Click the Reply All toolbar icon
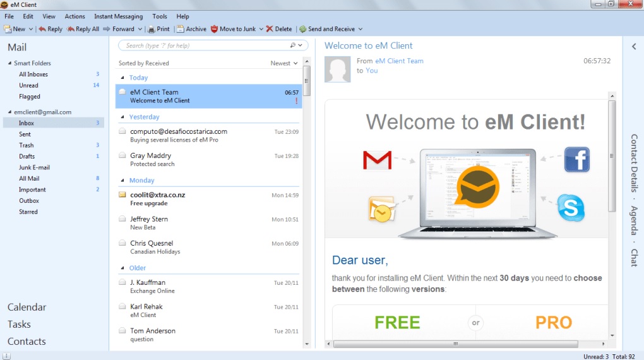This screenshot has height=360, width=644. pos(71,29)
